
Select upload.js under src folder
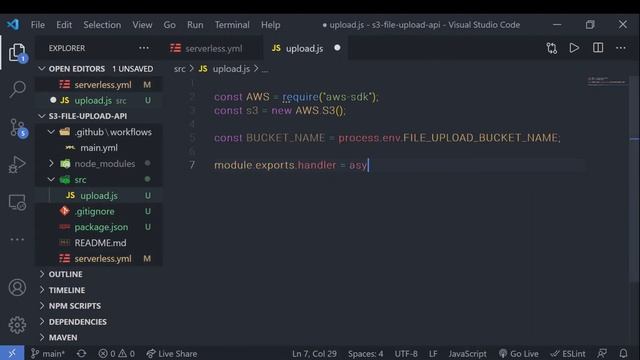[x=99, y=196]
